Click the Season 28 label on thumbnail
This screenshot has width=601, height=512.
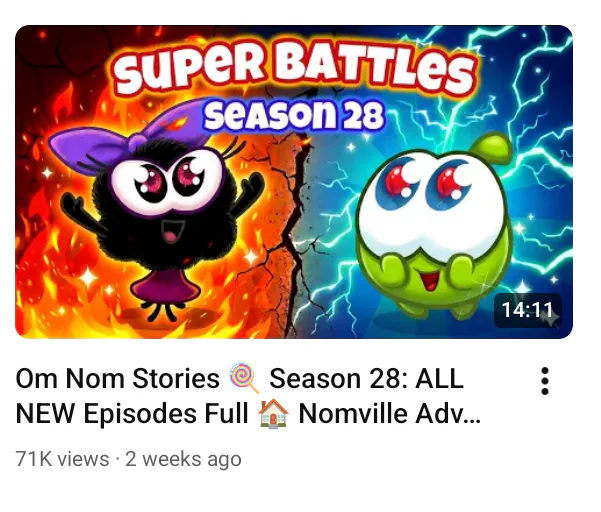(293, 115)
